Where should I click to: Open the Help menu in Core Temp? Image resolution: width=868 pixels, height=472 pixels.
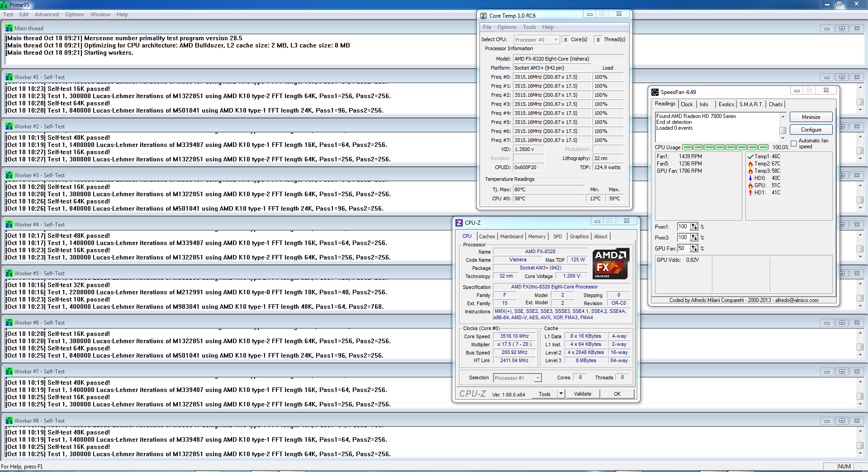point(548,27)
